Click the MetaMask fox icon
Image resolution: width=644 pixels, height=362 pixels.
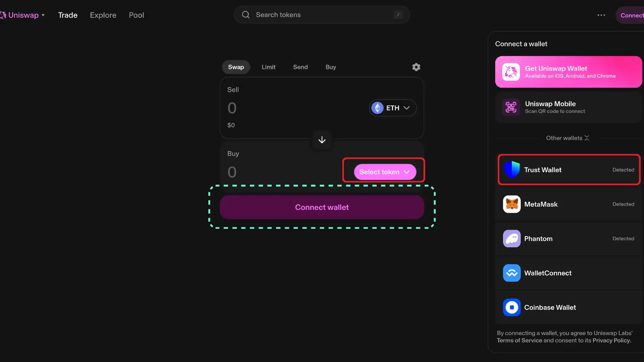point(512,204)
